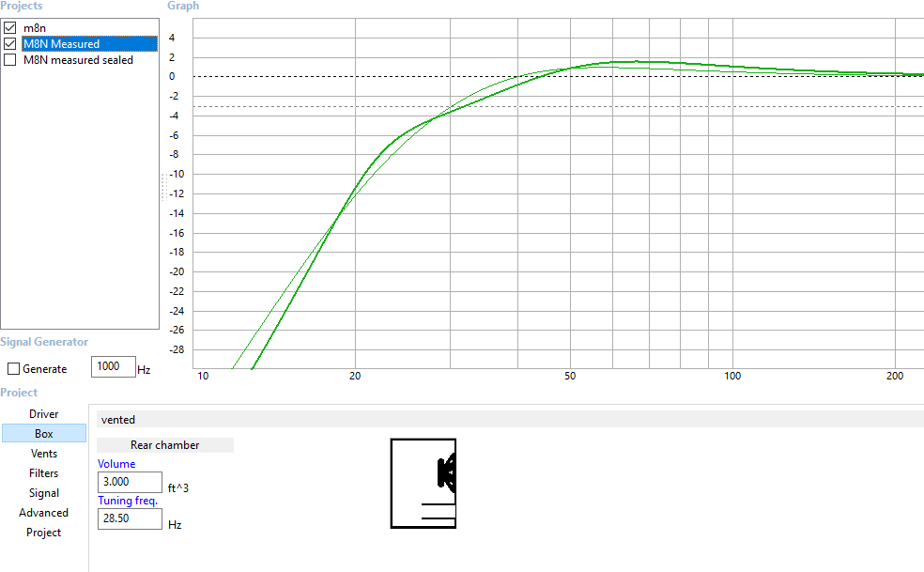Image resolution: width=924 pixels, height=572 pixels.
Task: Switch to the Advanced tab
Action: pos(43,513)
